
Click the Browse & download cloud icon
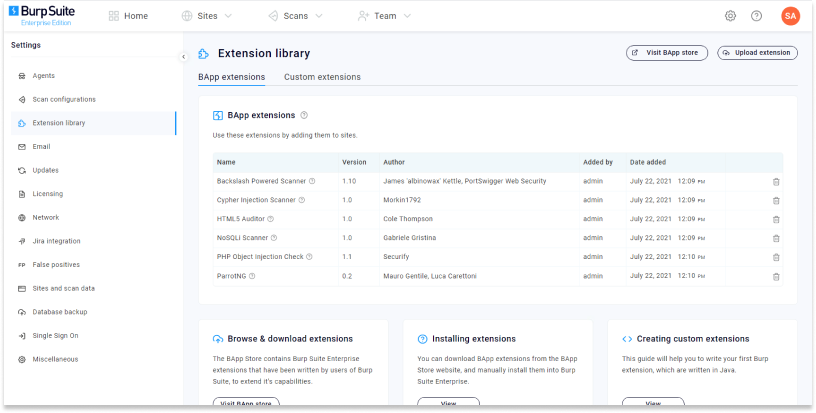[x=218, y=339]
